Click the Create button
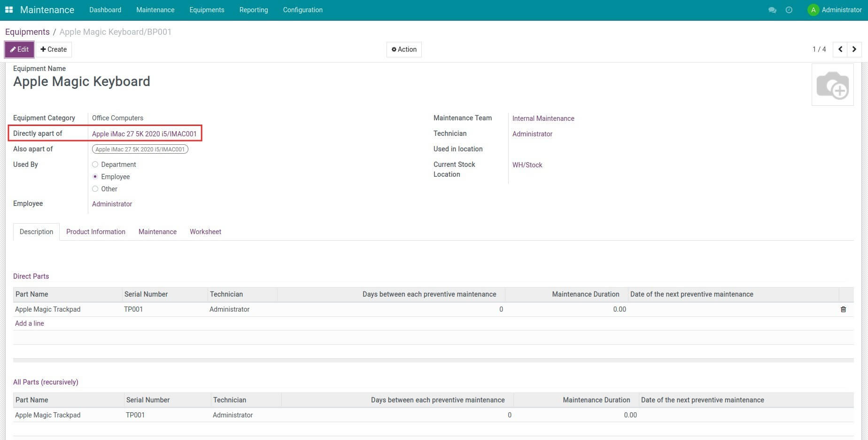 (54, 49)
